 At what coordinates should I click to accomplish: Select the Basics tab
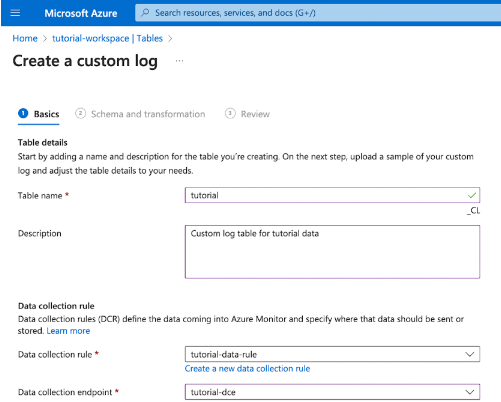(46, 114)
